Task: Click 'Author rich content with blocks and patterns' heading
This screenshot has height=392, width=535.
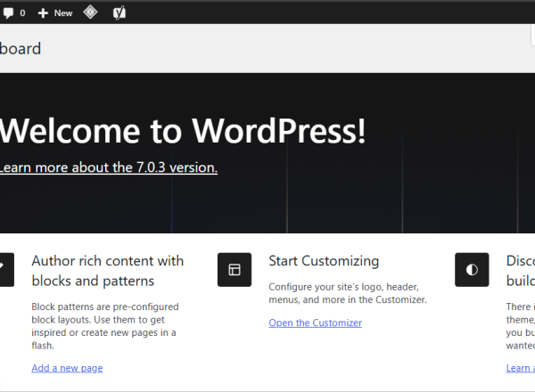Action: click(108, 271)
